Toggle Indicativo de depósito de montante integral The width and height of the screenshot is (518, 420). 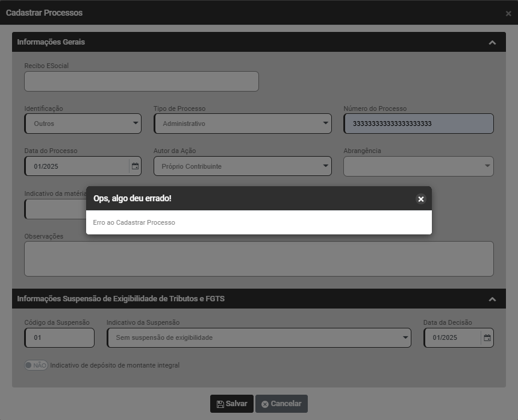pos(36,365)
